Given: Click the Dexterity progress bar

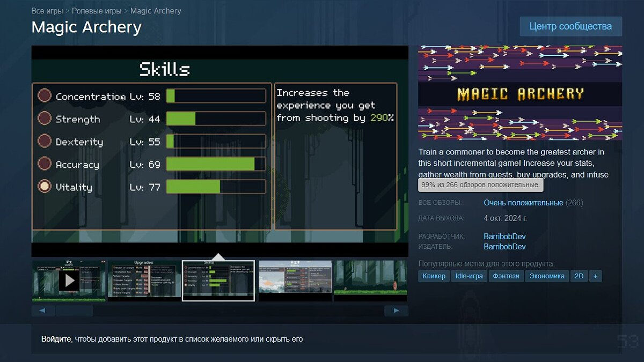Looking at the screenshot, I should pos(216,142).
